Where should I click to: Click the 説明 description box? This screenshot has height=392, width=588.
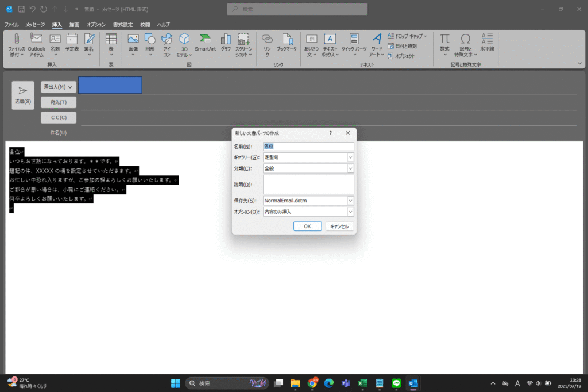pos(308,185)
